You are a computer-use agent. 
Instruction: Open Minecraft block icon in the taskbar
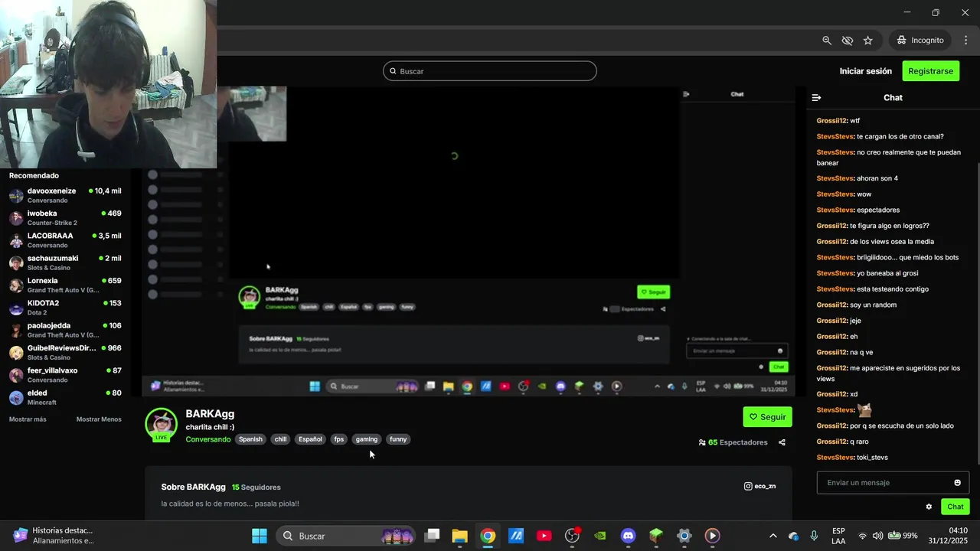click(656, 536)
